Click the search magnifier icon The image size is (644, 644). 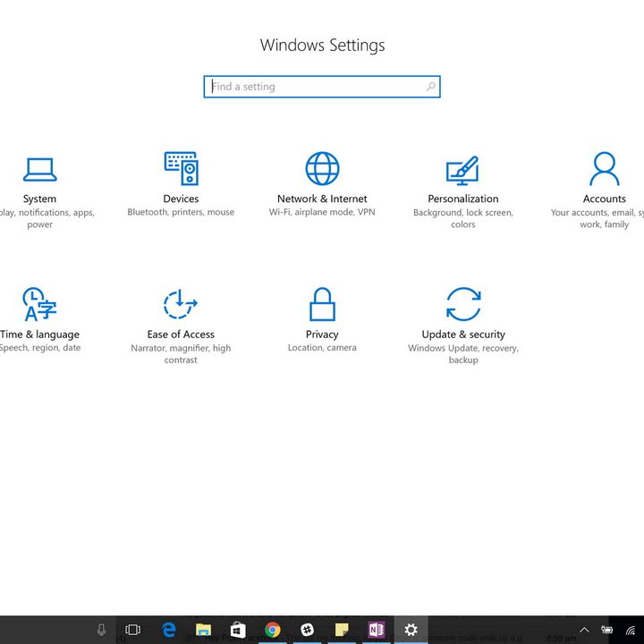[431, 87]
